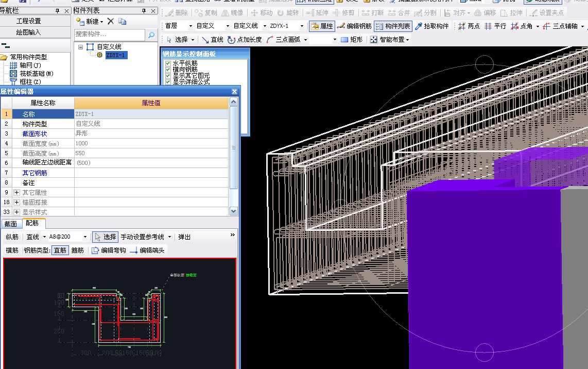588x369 pixels.
Task: Collapse the 自定义线 tree node
Action: (80, 47)
